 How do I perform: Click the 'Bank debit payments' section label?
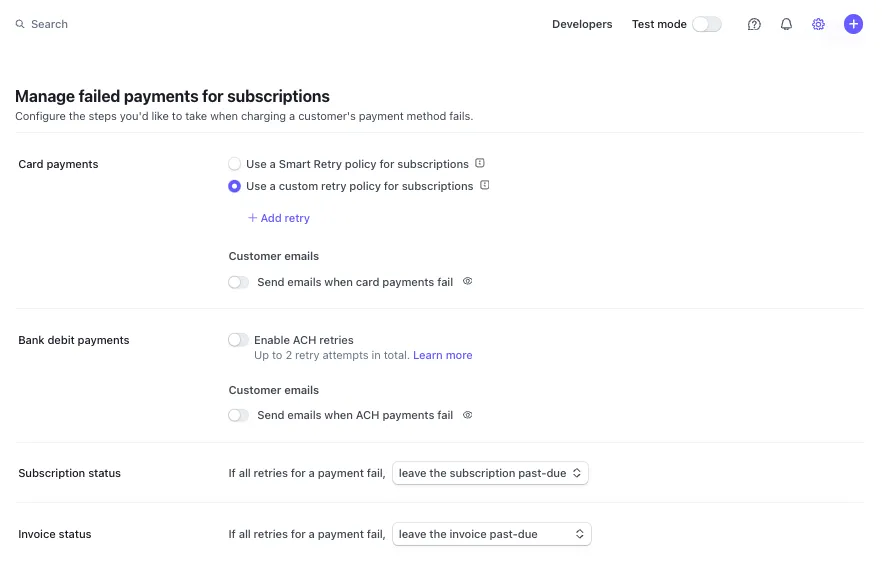coord(74,340)
